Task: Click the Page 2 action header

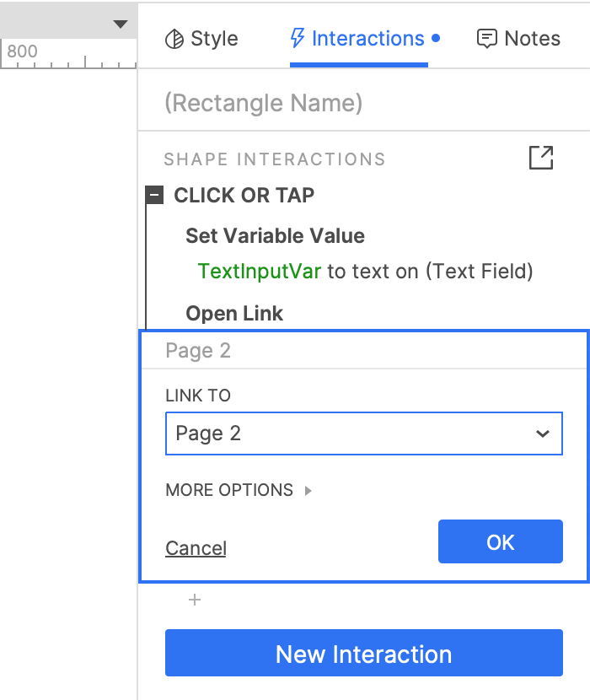Action: point(198,351)
